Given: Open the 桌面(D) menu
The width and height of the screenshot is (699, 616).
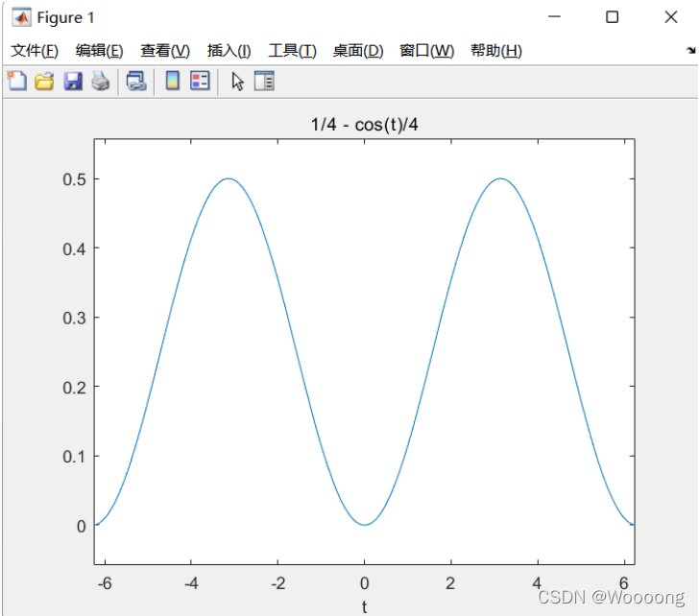Looking at the screenshot, I should point(358,51).
